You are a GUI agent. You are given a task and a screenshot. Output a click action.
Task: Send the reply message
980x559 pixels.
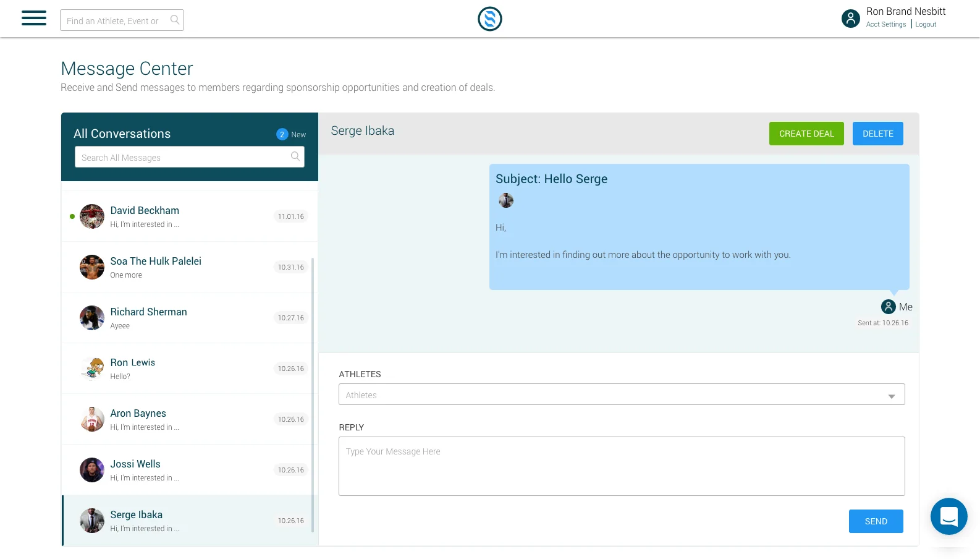[x=875, y=521]
